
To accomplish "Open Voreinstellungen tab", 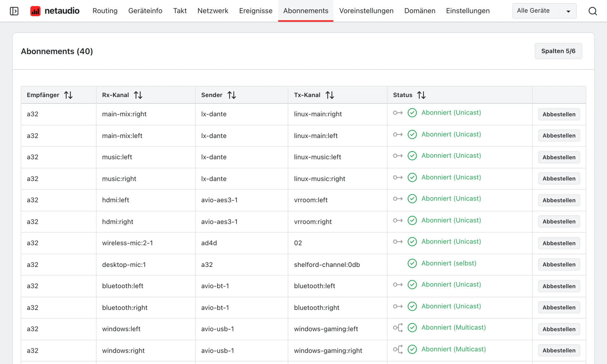I will pyautogui.click(x=366, y=11).
